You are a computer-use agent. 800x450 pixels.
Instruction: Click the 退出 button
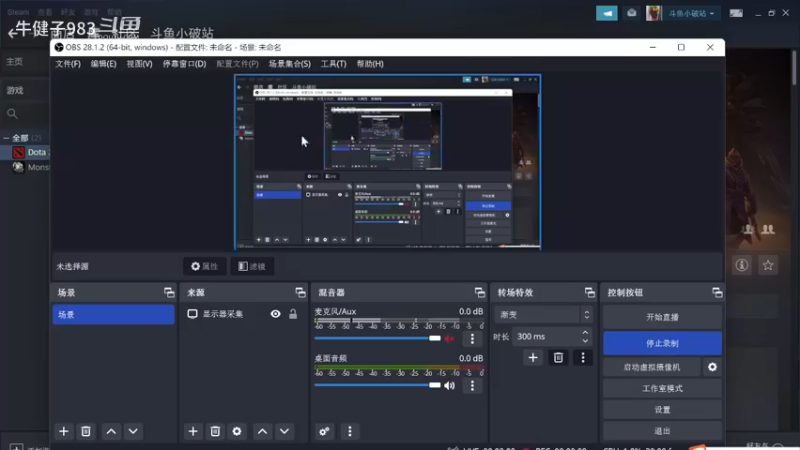[662, 431]
